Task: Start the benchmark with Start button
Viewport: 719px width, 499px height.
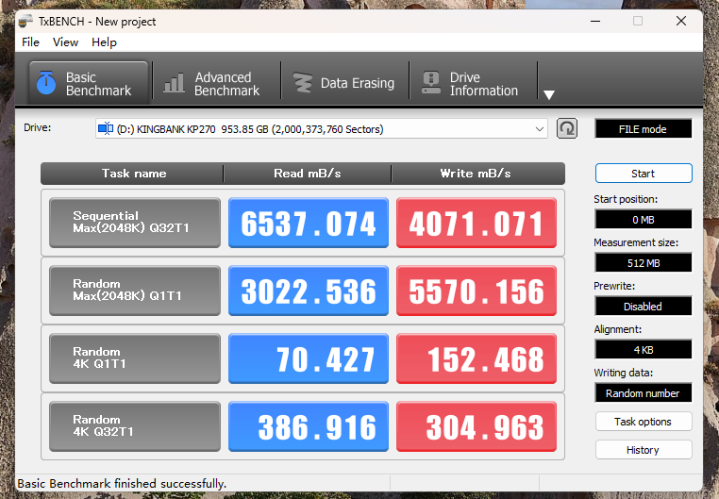Action: [x=643, y=173]
